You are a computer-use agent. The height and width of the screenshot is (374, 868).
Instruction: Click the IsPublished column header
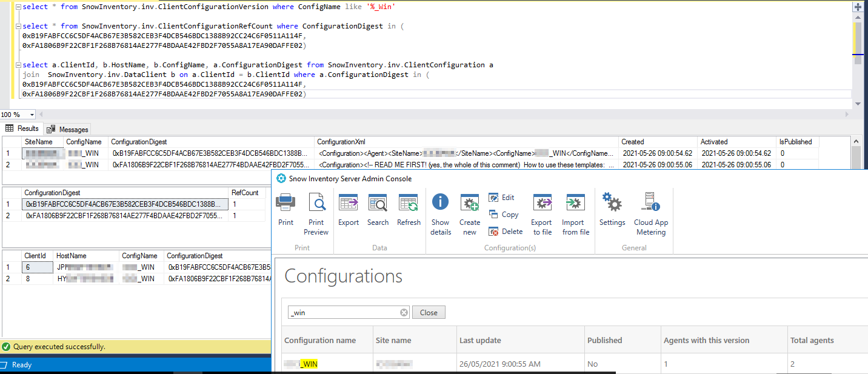coord(798,141)
